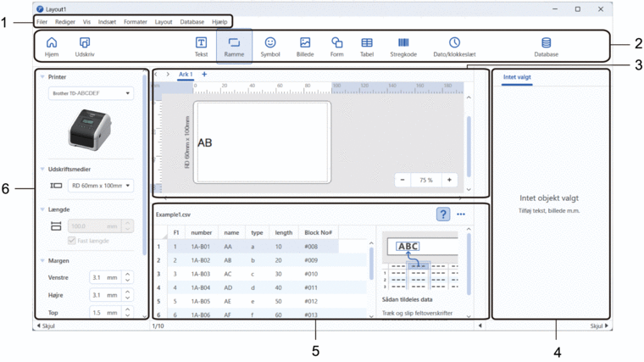The width and height of the screenshot is (644, 362).
Task: Select the Ramme frame tool
Action: tap(234, 47)
